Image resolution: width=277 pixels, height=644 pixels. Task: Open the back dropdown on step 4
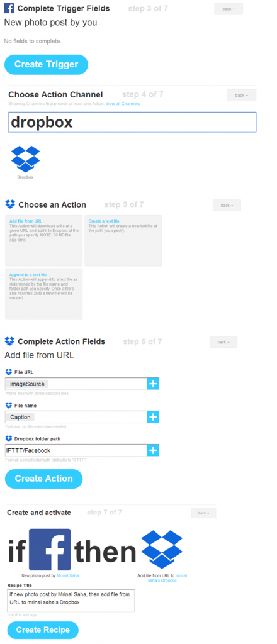pos(241,96)
